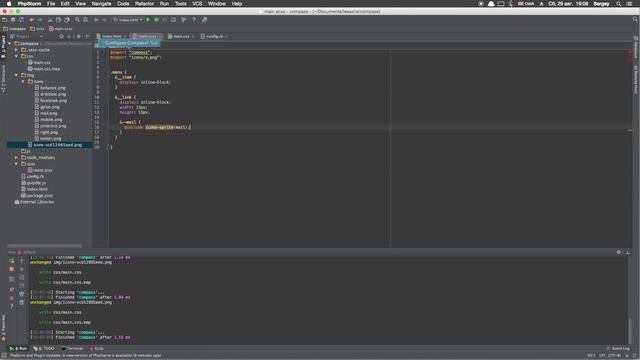640x360 pixels.
Task: Click scroll-from-source icon in Project panel header
Action: pos(61,36)
